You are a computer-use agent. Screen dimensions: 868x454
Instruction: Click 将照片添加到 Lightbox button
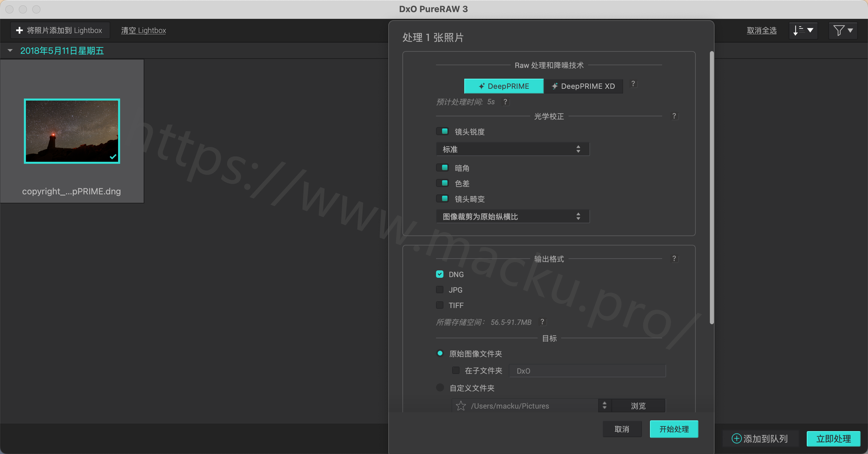[x=60, y=30]
